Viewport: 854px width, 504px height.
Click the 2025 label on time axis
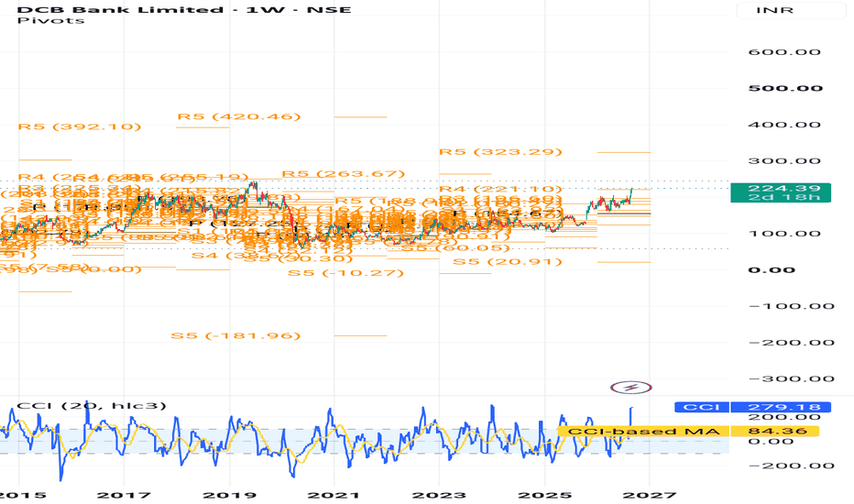point(544,495)
